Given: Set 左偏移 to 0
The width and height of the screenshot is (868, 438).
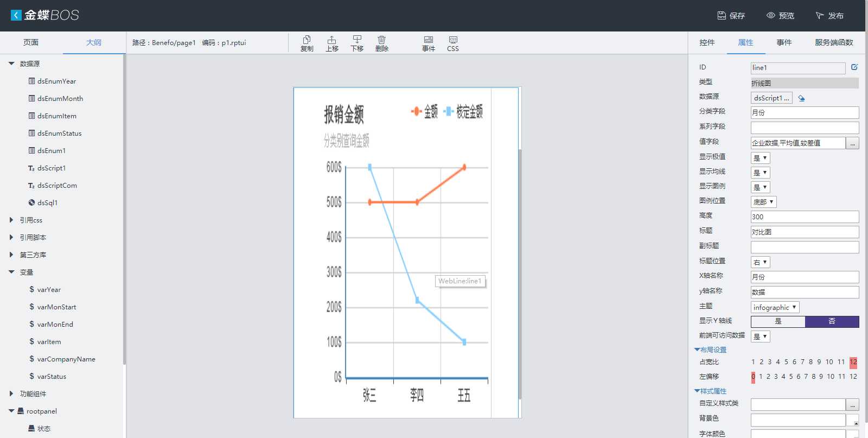Looking at the screenshot, I should (x=753, y=377).
